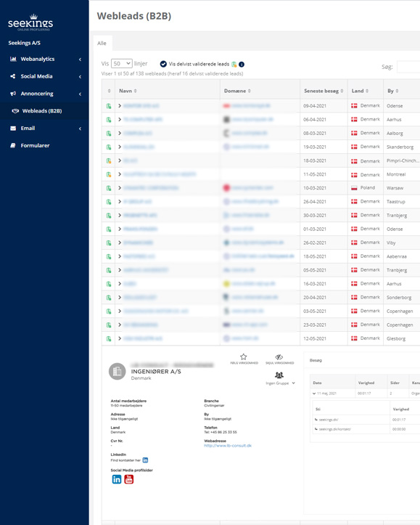Click the Søg search field
420x525 pixels.
coord(408,67)
